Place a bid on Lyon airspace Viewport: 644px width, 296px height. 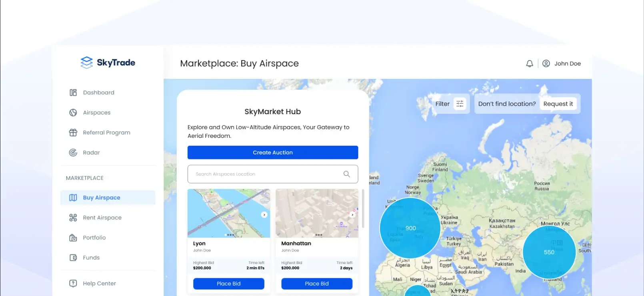(228, 284)
